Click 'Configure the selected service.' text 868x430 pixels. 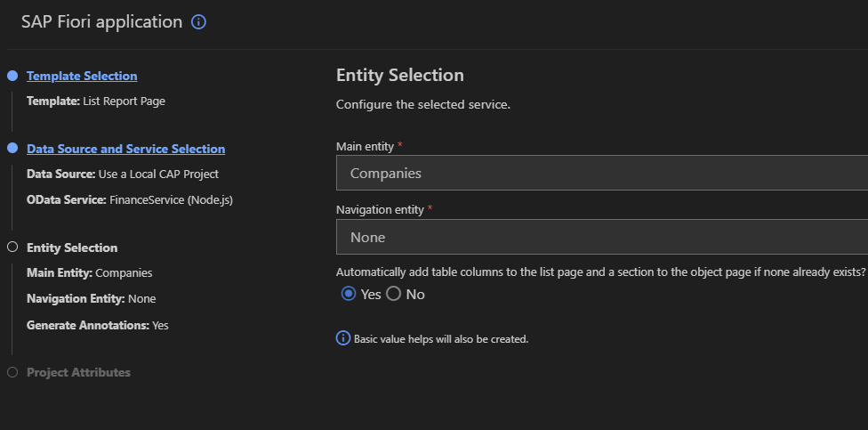pos(423,104)
